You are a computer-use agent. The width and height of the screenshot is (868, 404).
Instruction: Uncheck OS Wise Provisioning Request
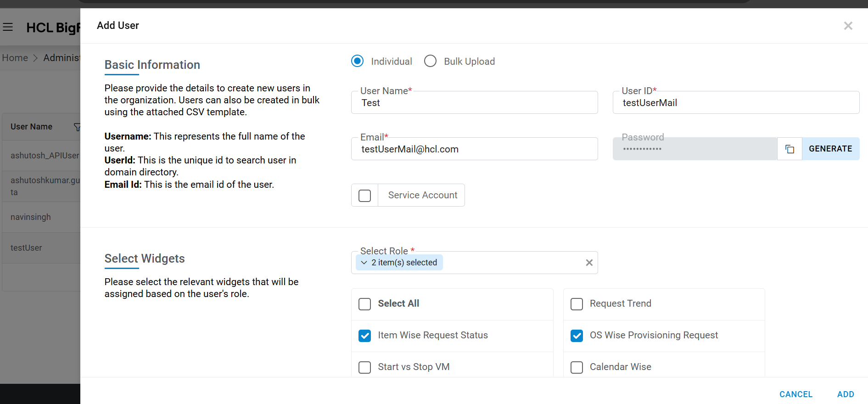coord(577,336)
